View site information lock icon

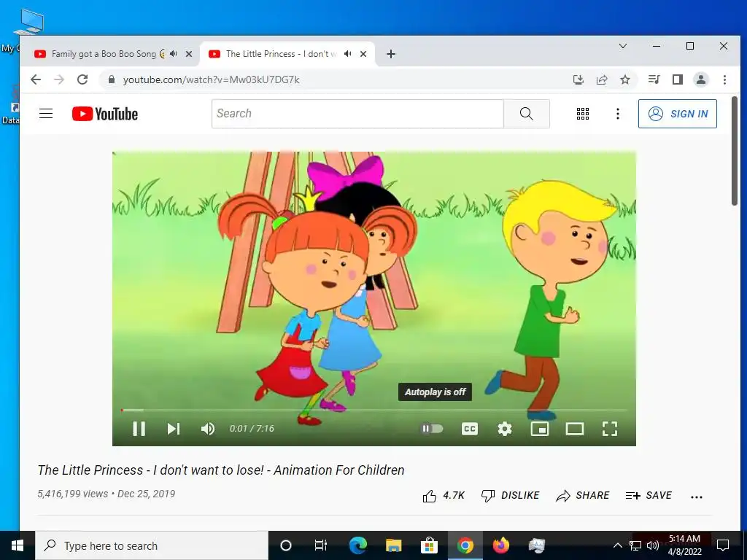112,79
